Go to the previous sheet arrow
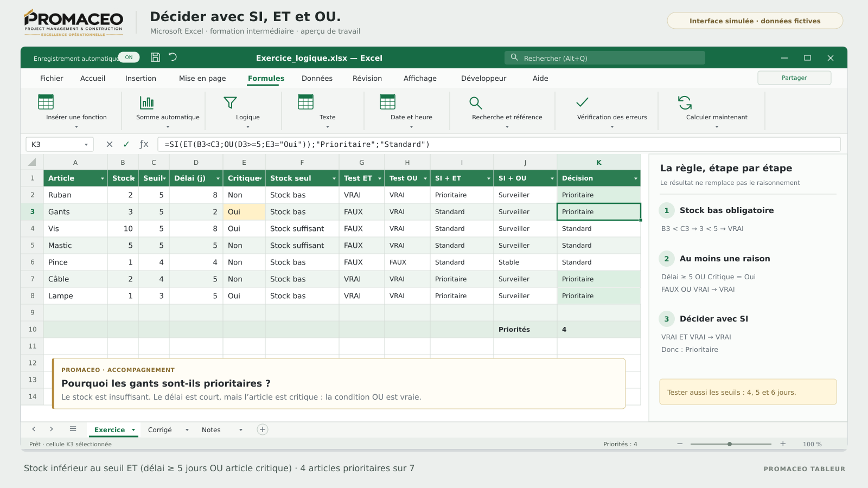868x488 pixels. [x=34, y=429]
